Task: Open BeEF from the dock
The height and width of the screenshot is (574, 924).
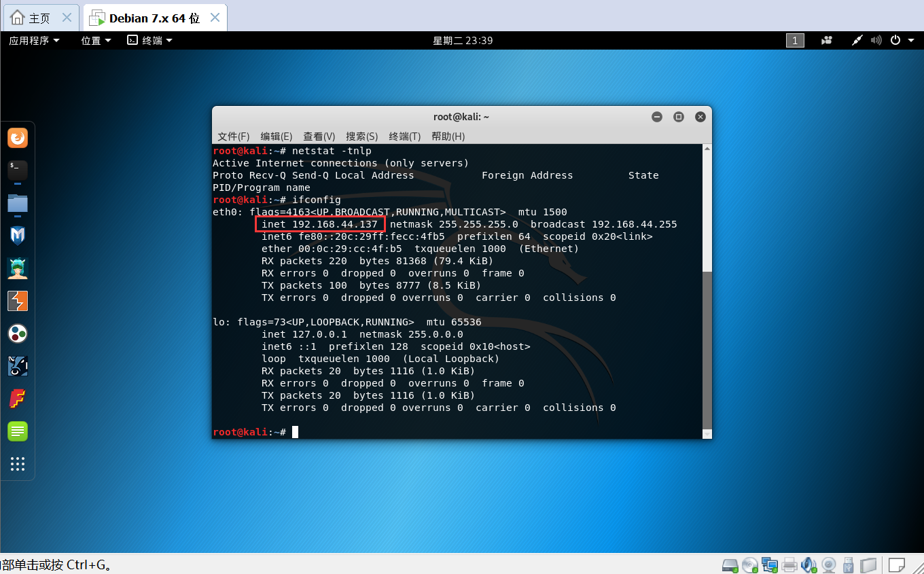Action: pos(17,366)
